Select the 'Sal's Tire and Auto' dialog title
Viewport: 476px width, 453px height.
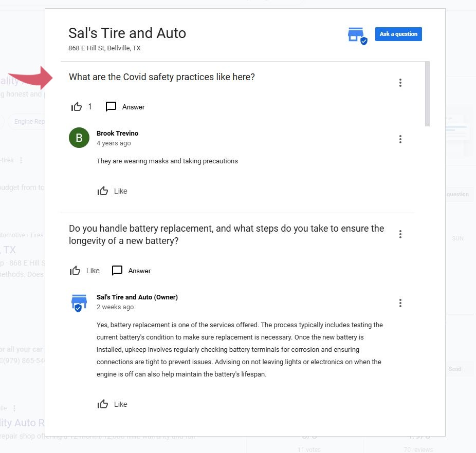click(127, 33)
